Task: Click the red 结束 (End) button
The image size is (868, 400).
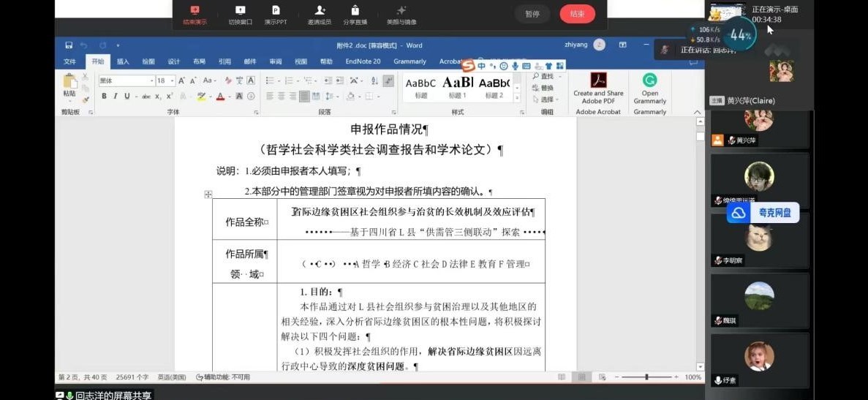Action: pos(577,14)
